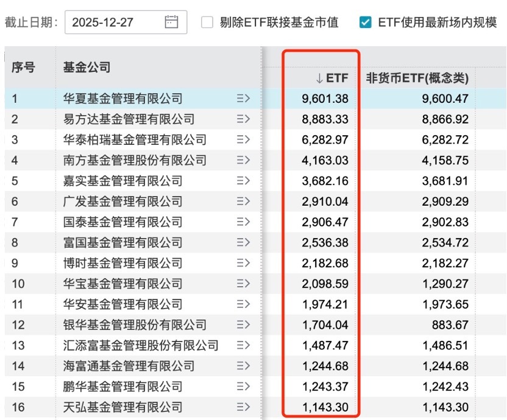Select the 博时基金管理有限公司 row
The height and width of the screenshot is (420, 507).
(x=255, y=263)
